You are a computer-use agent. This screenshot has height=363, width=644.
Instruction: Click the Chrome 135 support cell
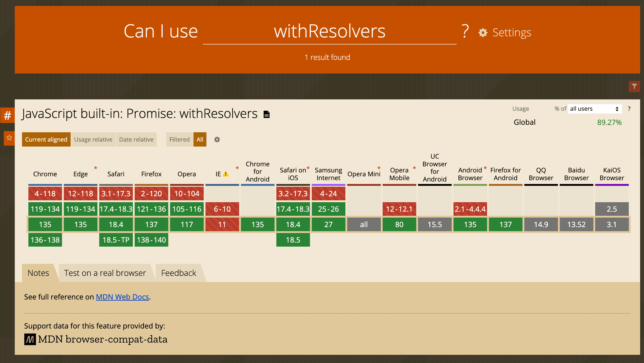(45, 224)
